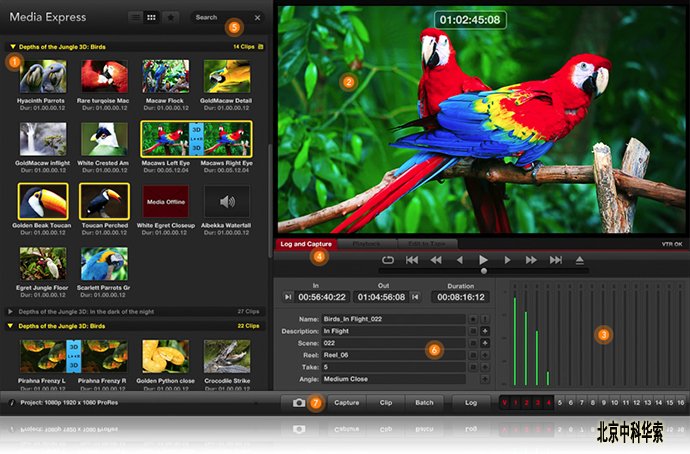690x454 pixels.
Task: Step back one frame
Action: tap(460, 260)
